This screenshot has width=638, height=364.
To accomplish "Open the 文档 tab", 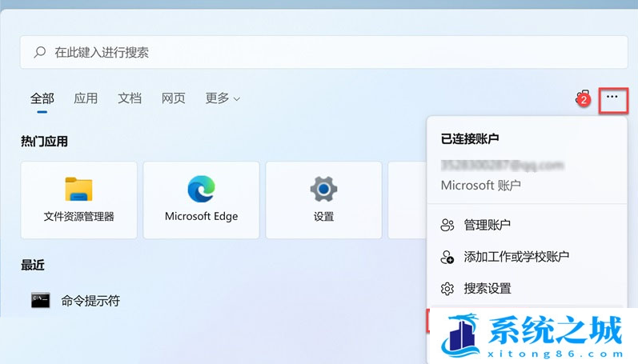I will pyautogui.click(x=130, y=98).
